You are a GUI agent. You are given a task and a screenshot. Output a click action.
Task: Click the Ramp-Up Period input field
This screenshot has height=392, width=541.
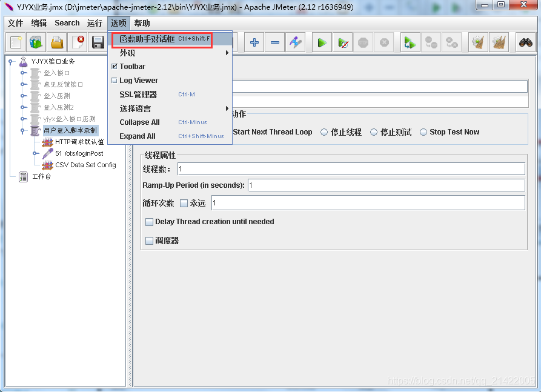click(387, 185)
